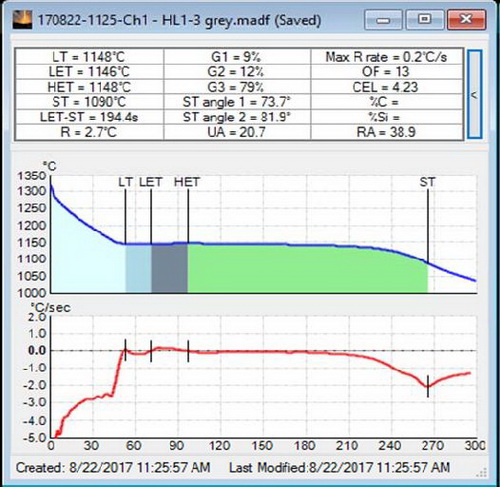Close the 170822-1125-Ch1 window
500x487 pixels.
[x=466, y=20]
